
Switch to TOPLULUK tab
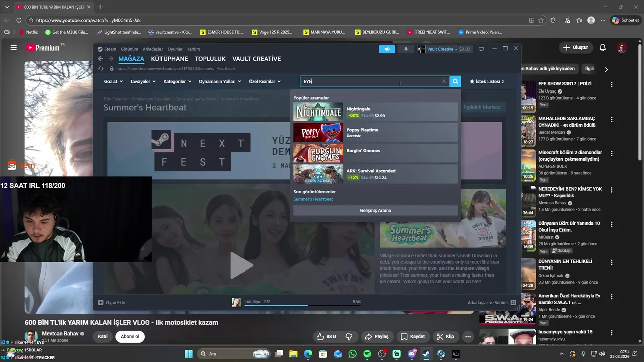point(210,59)
